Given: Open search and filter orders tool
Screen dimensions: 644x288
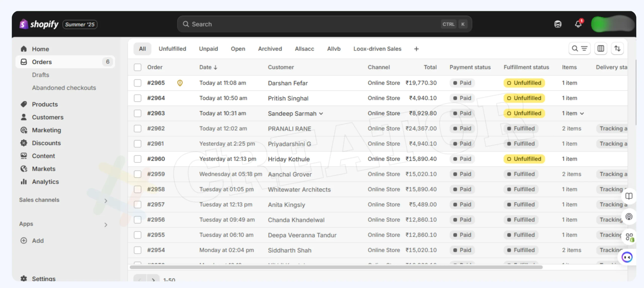Looking at the screenshot, I should (x=579, y=49).
